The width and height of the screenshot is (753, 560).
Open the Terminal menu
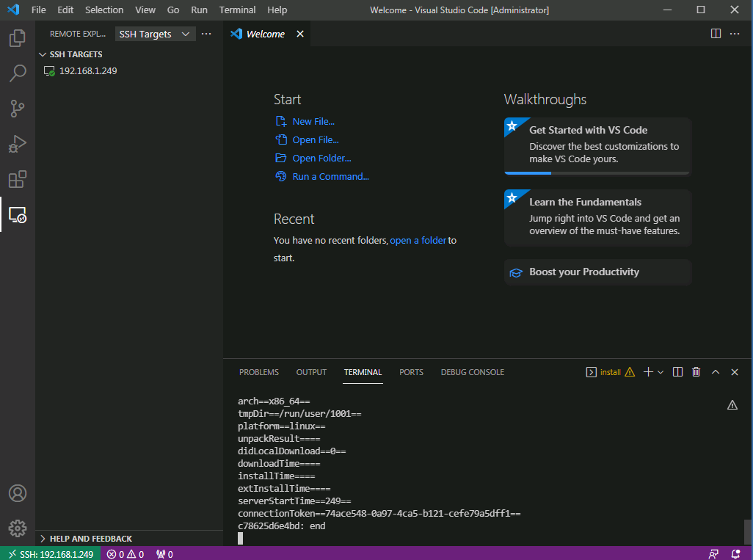[237, 10]
